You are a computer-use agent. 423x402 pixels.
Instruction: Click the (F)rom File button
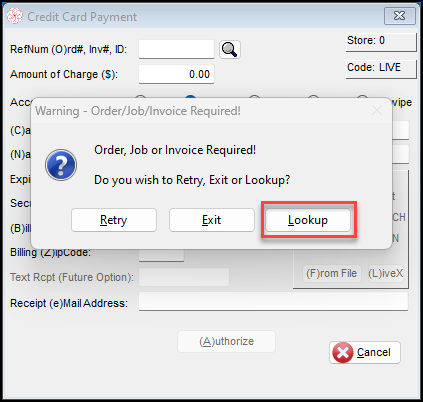tap(332, 273)
